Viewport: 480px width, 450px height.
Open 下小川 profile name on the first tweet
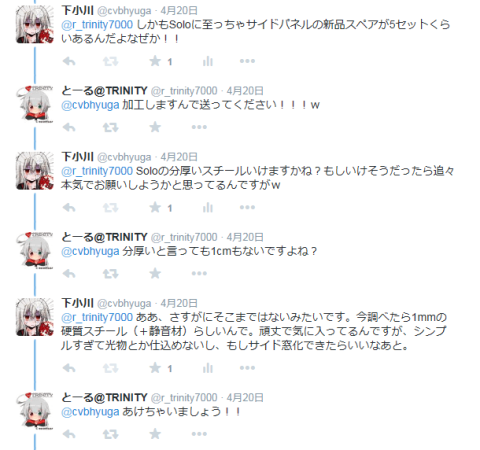(77, 11)
